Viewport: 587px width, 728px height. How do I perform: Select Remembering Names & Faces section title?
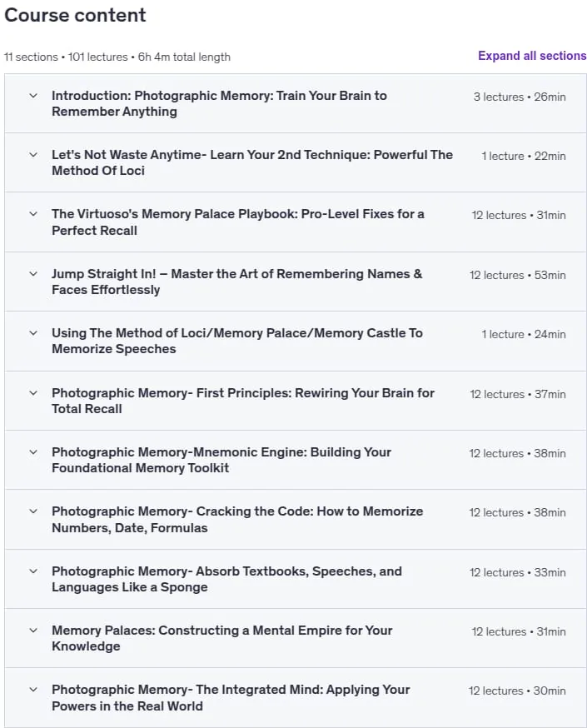tap(237, 282)
